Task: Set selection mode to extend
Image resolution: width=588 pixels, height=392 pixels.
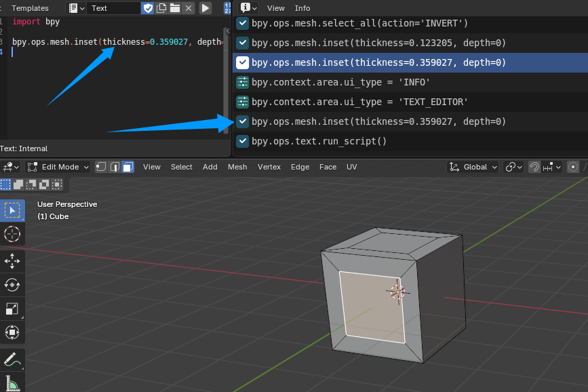Action: pos(18,184)
